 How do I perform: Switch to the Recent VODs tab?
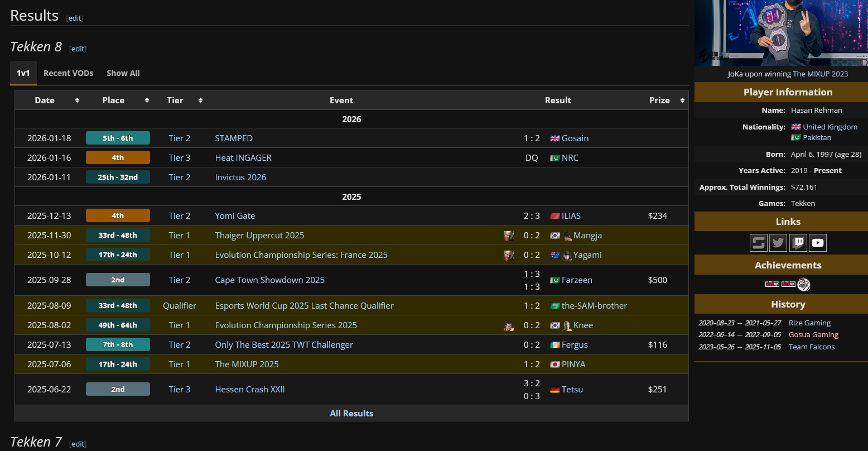pyautogui.click(x=69, y=73)
